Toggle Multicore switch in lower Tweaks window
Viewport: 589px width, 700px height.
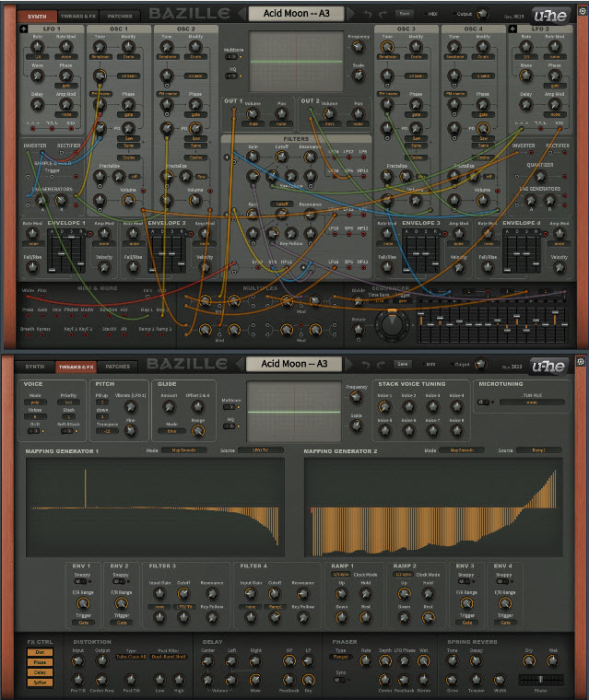coord(229,407)
